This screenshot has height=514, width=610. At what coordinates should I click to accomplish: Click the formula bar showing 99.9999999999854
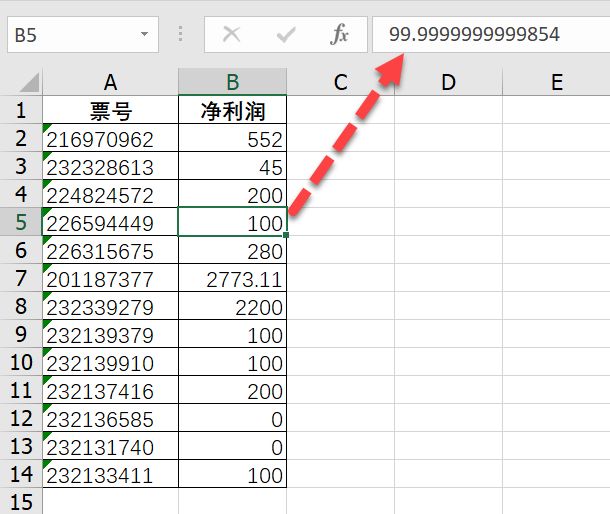pyautogui.click(x=490, y=35)
